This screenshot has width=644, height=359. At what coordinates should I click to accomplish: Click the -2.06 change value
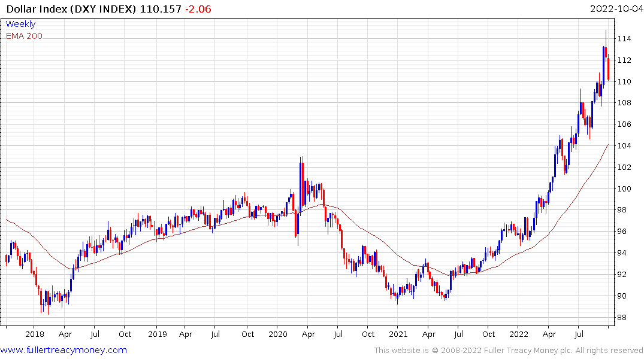[198, 9]
